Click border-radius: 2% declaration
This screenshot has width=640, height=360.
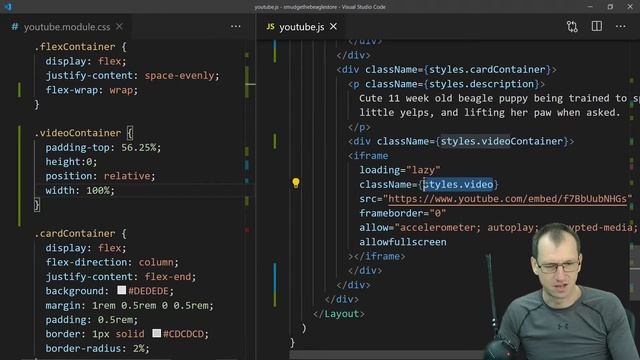[x=98, y=348]
